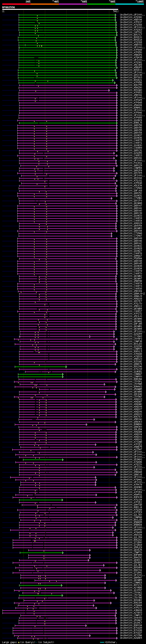Image resolution: width=146 pixels, height=644 pixels.
Task: Click the orange ~40% identity legend bar
Action: point(45,4)
